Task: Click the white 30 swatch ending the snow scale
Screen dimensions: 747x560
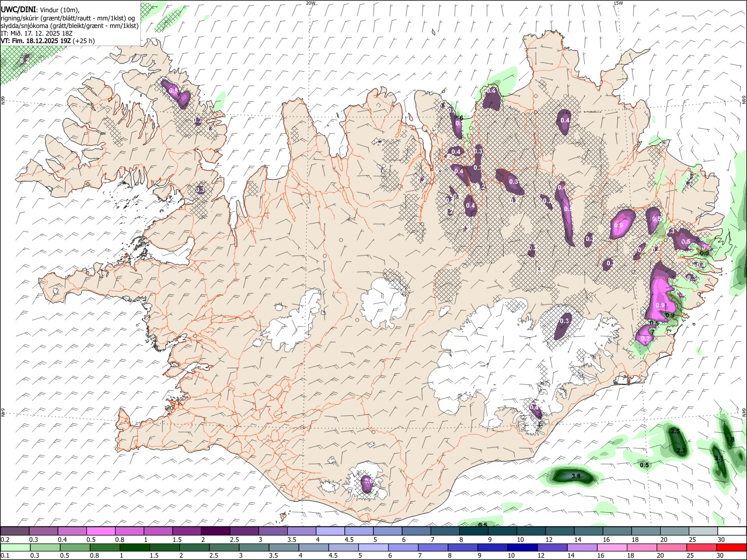Action: point(732,531)
